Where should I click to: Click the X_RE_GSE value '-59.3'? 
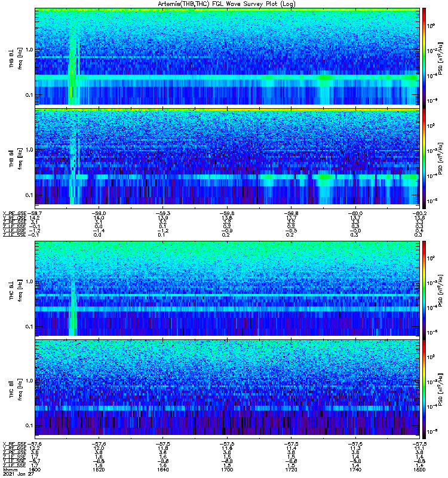[162, 213]
